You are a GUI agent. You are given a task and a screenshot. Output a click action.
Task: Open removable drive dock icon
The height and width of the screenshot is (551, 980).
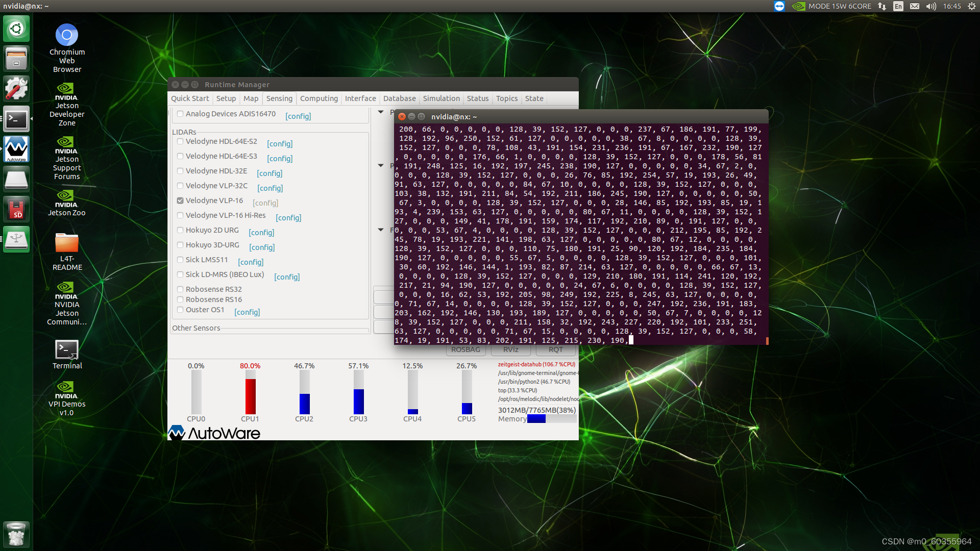[16, 179]
